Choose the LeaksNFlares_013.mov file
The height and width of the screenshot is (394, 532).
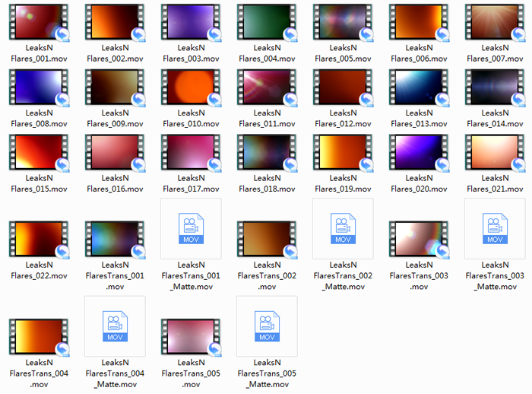pyautogui.click(x=418, y=87)
